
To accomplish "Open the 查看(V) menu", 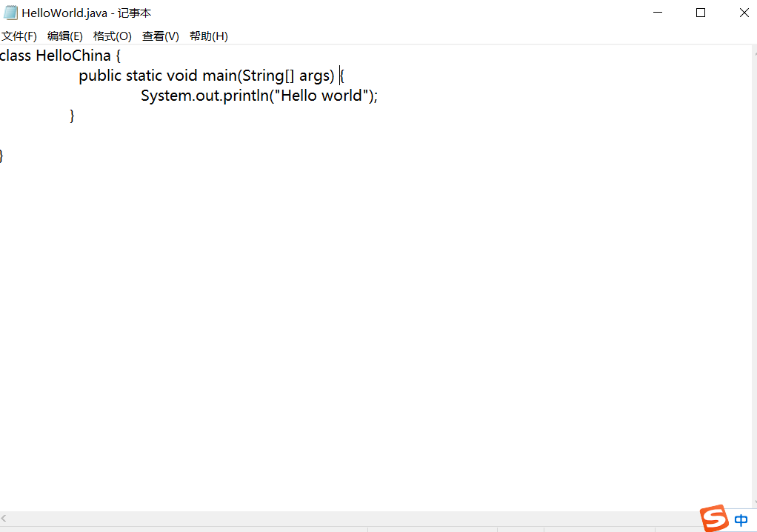I will pos(160,36).
